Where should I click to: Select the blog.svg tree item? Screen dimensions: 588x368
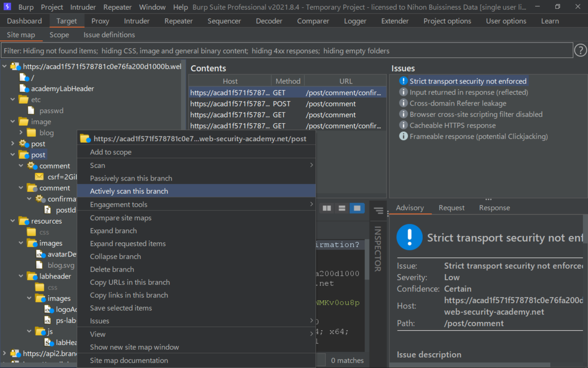coord(61,265)
